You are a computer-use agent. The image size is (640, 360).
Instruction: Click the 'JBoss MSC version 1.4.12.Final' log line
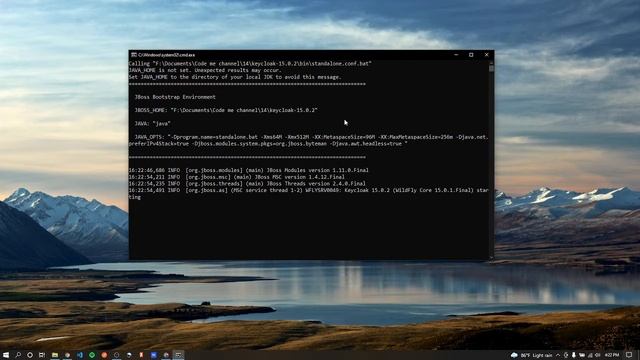coord(237,177)
